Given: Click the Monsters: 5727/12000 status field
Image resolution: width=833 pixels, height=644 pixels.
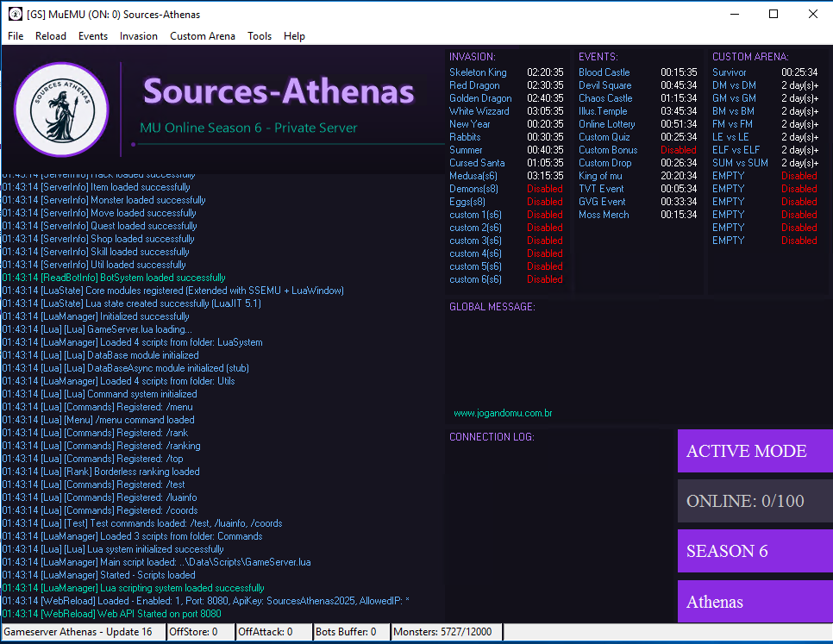Looking at the screenshot, I should click(446, 631).
